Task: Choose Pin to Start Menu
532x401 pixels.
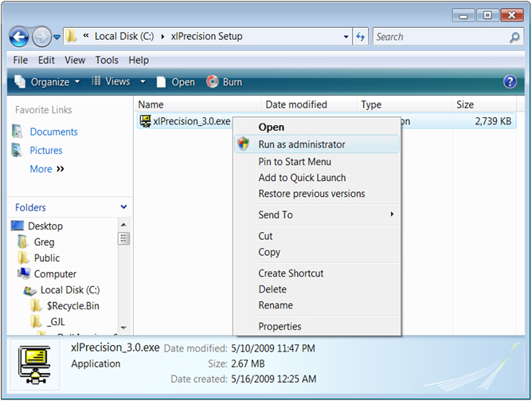Action: point(317,162)
